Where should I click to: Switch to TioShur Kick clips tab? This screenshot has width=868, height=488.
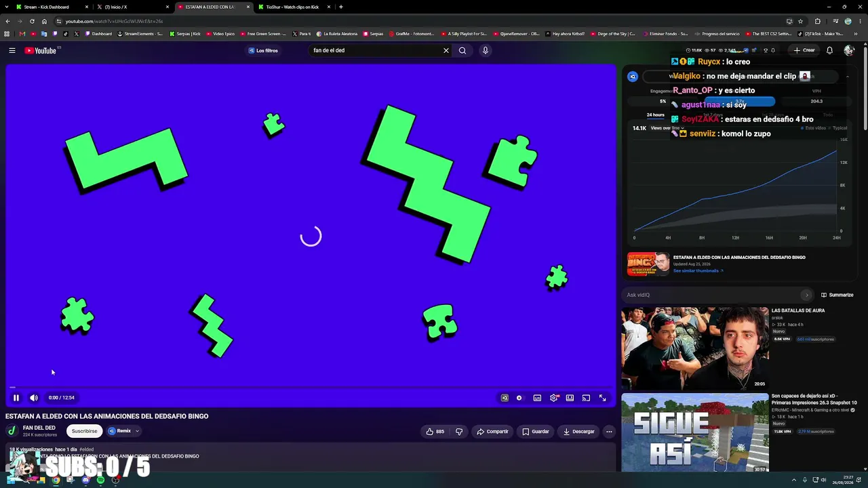(292, 7)
